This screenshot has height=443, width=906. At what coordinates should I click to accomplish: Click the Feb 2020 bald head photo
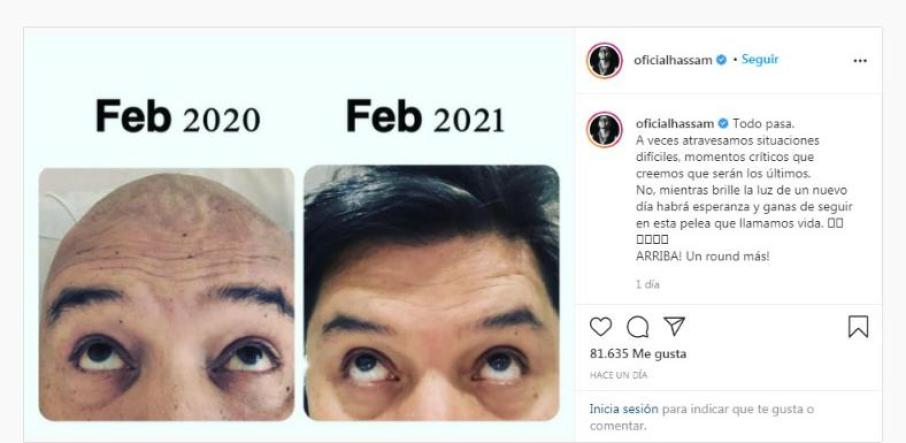pos(166,294)
